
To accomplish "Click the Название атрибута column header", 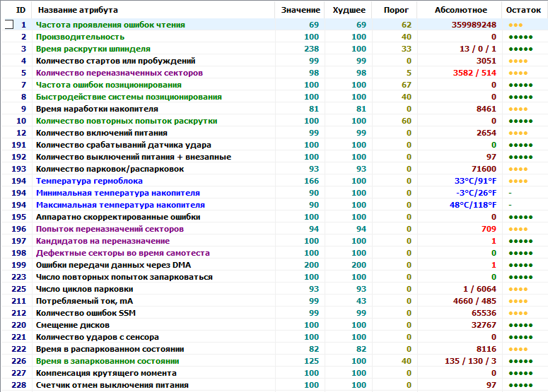I will tap(78, 10).
